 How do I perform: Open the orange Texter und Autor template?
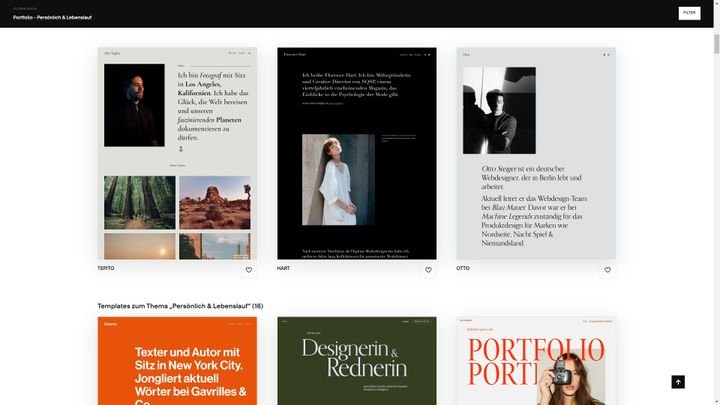177,361
